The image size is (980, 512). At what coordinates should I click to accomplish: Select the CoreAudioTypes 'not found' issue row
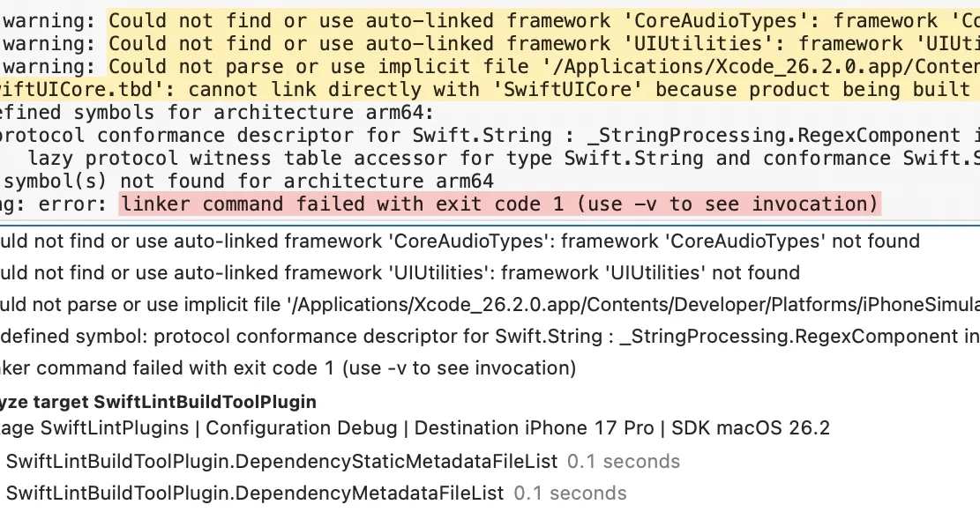pyautogui.click(x=459, y=241)
